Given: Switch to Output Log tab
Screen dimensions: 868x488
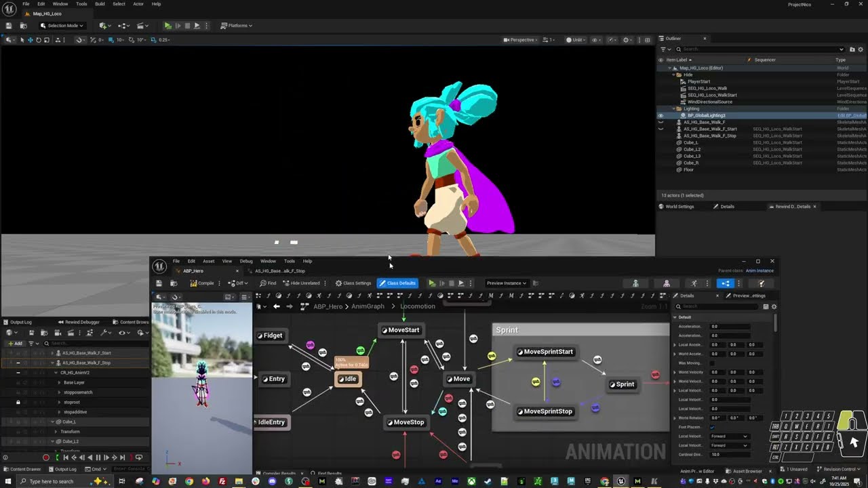Looking at the screenshot, I should 18,322.
